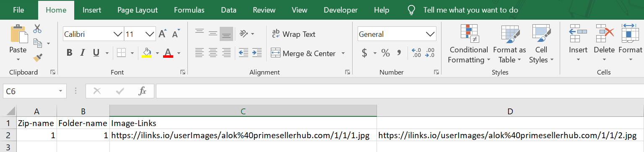The image size is (644, 152).
Task: Toggle Italic formatting
Action: pos(83,53)
